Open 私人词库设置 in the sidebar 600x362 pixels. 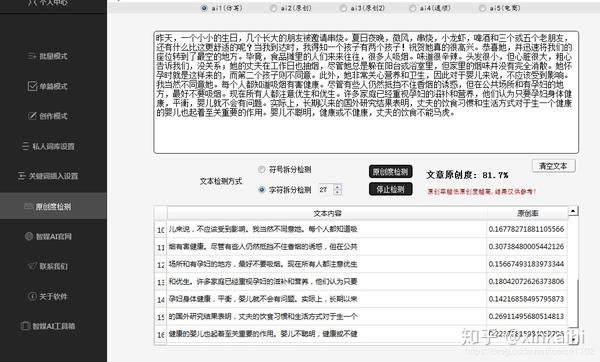pyautogui.click(x=48, y=146)
